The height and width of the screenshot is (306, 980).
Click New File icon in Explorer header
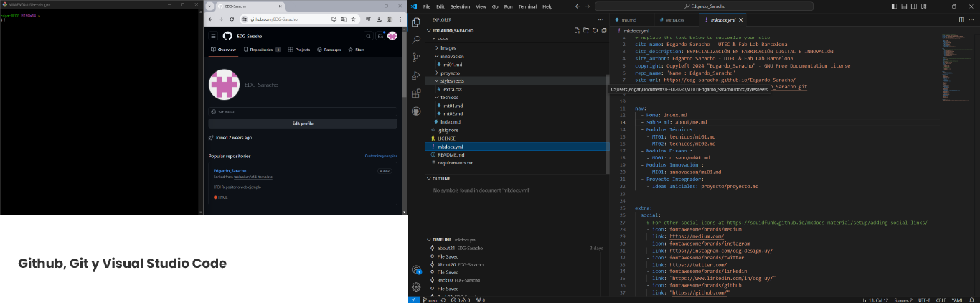tap(577, 31)
